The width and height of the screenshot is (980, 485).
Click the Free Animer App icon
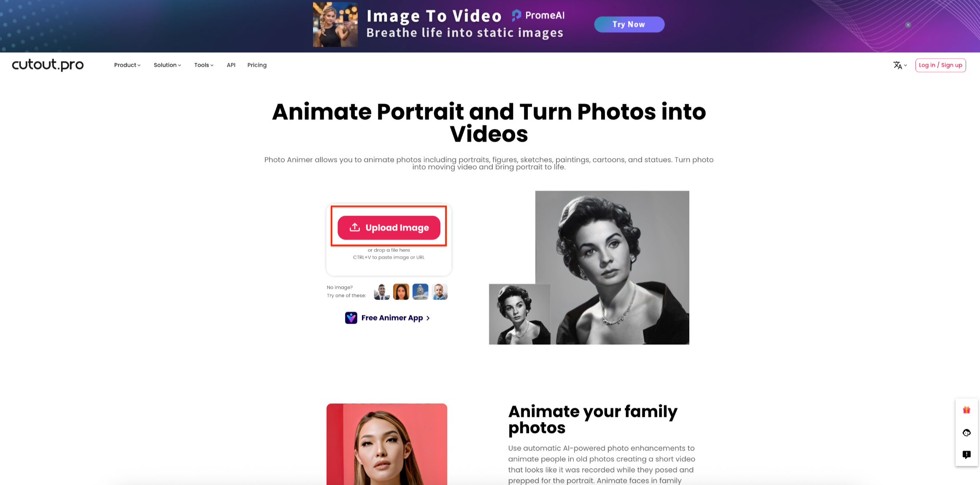pos(351,317)
